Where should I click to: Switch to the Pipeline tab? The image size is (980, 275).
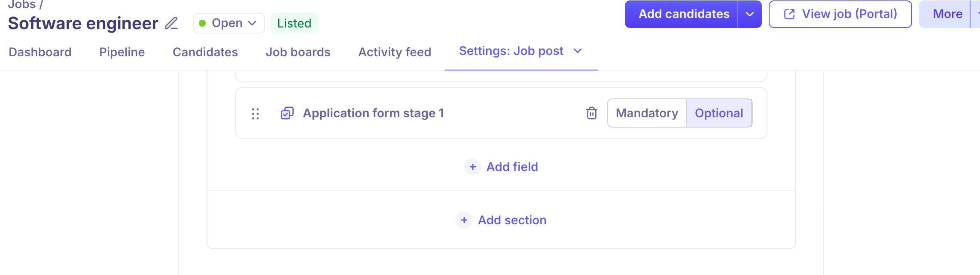(122, 52)
